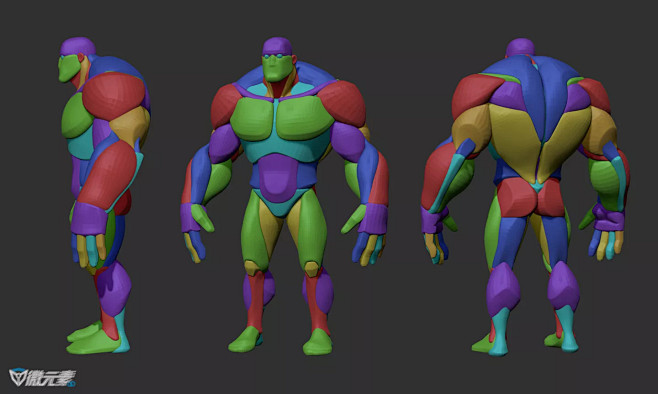This screenshot has width=658, height=394.
Task: Select the purple head of the back-view figure
Action: (520, 47)
